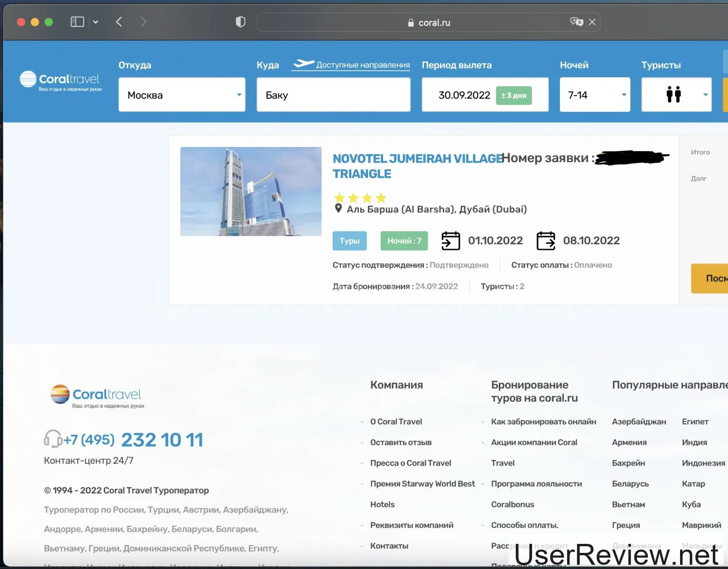Open the Туристы selector dropdown

tap(676, 95)
